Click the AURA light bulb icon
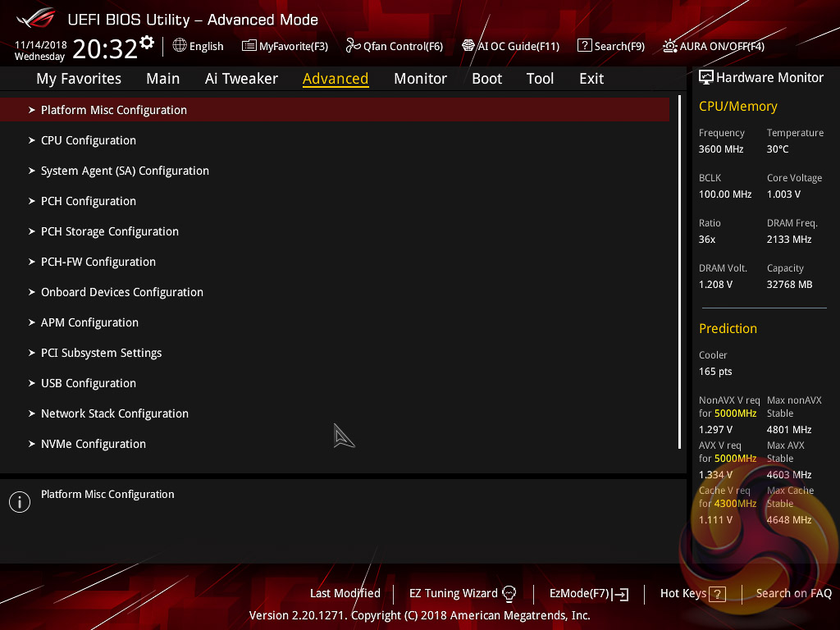840x630 pixels. [670, 46]
